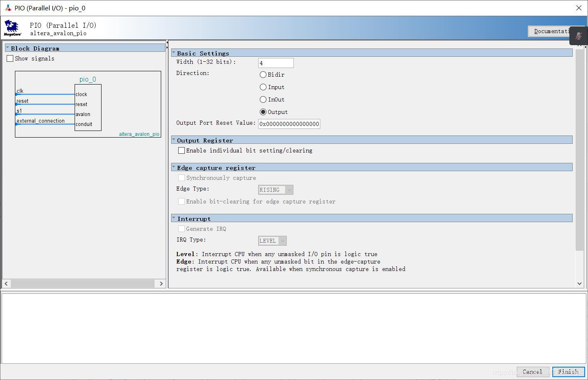The width and height of the screenshot is (588, 380).
Task: Click the settings panel vertical scrollbar thumb
Action: click(579, 150)
